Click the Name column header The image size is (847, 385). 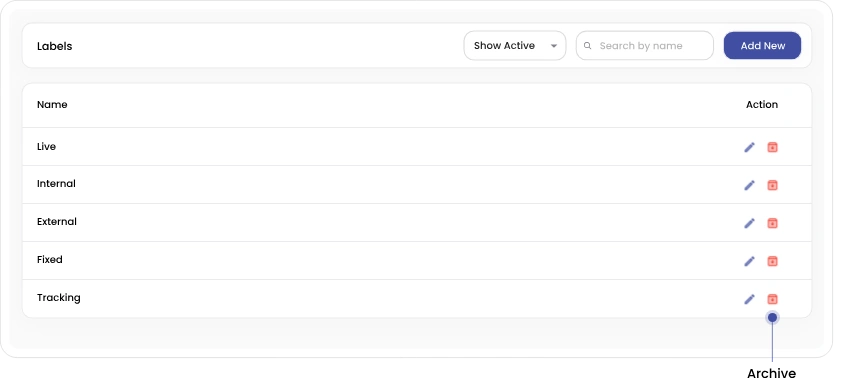(x=52, y=105)
